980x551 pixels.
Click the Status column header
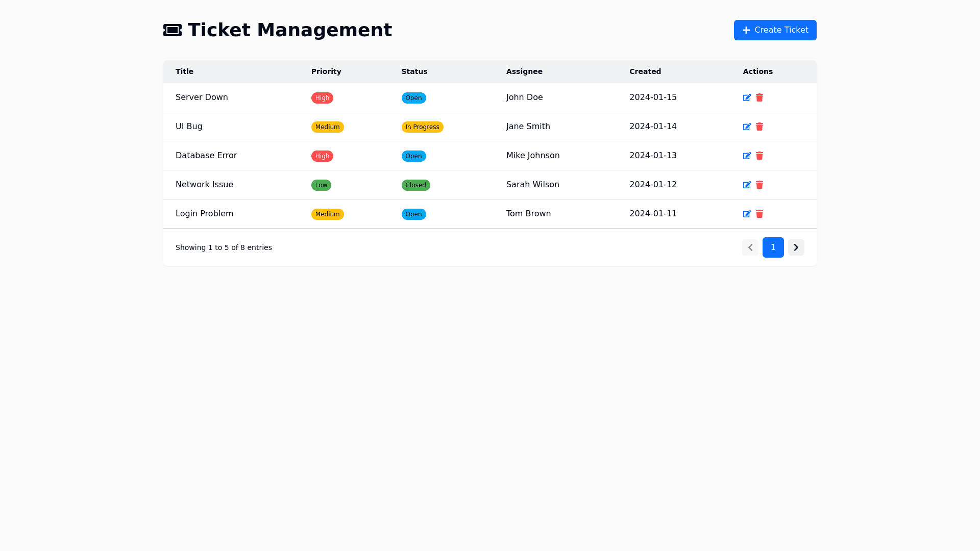pos(414,71)
